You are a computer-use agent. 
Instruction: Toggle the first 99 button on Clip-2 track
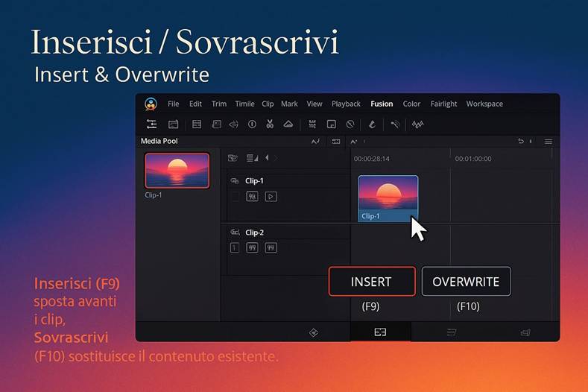coord(252,247)
